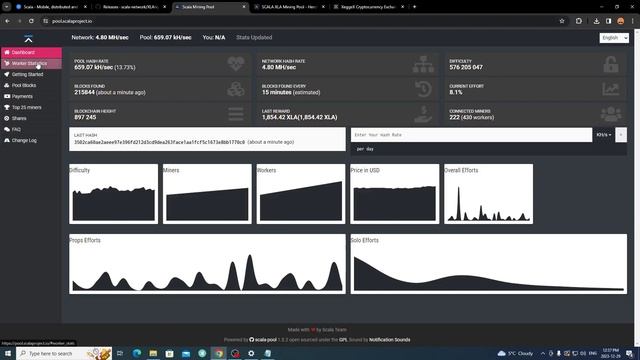Open the Workers chart thumbnail
Viewport: 640px width, 360px height.
point(301,194)
